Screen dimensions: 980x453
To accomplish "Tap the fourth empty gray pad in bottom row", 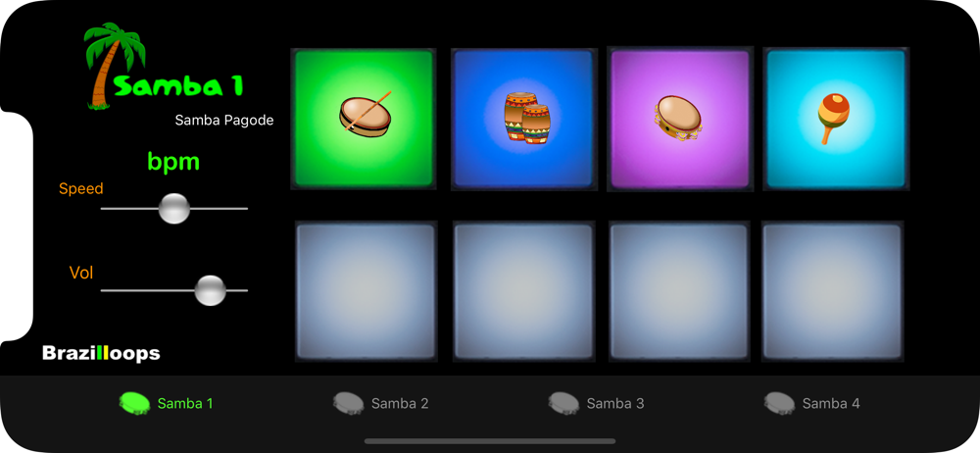I will coord(832,291).
